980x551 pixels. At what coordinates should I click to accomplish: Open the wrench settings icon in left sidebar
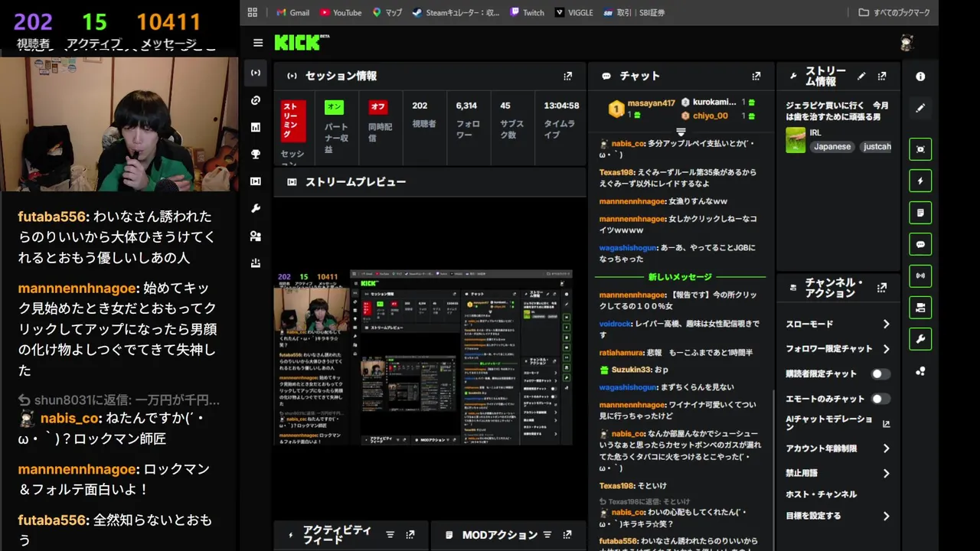click(256, 208)
